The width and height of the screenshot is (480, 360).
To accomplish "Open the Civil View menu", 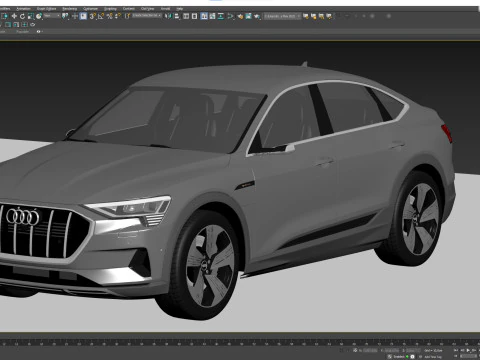I will coord(147,9).
